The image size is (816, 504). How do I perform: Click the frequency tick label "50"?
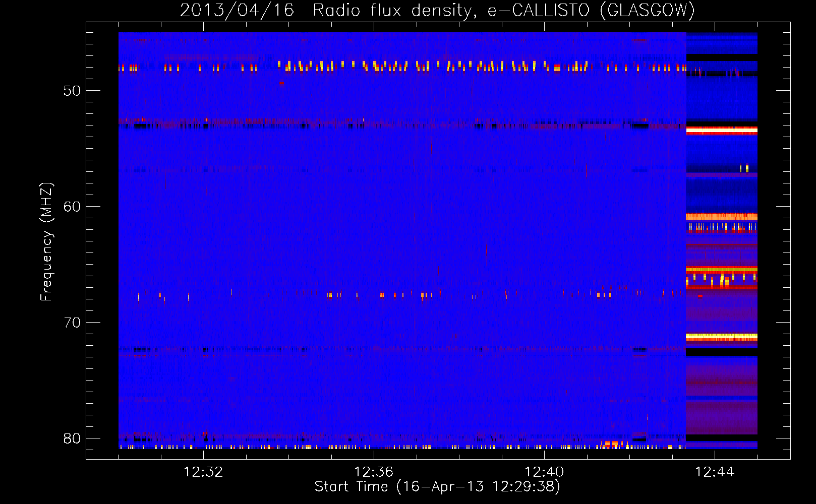click(x=72, y=91)
